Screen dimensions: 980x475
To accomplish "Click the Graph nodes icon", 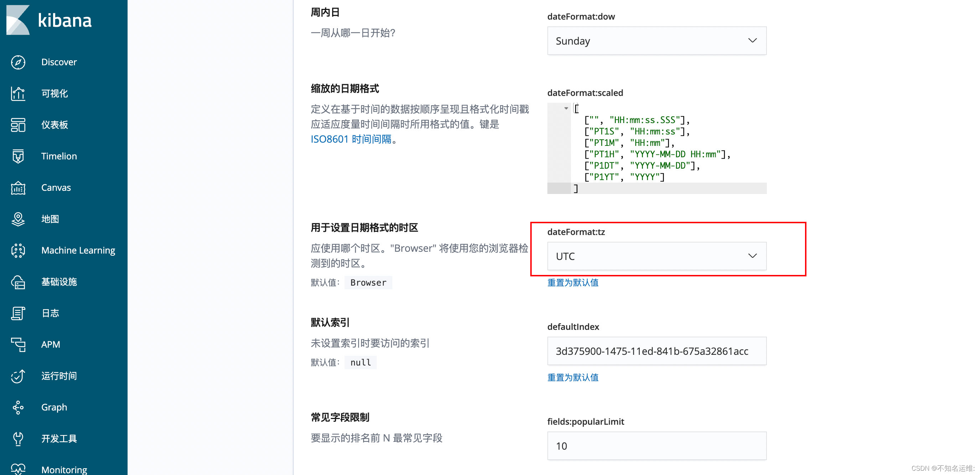I will point(18,407).
